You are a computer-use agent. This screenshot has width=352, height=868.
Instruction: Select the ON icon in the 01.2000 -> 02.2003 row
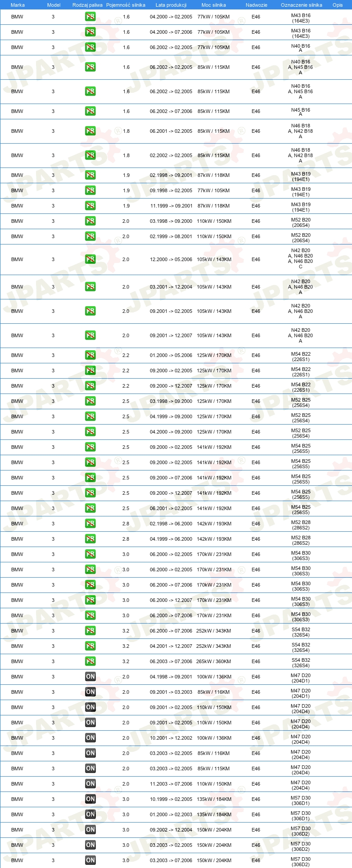pyautogui.click(x=90, y=815)
